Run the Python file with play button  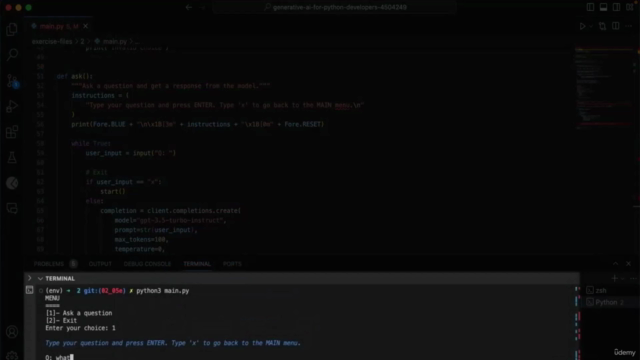coord(582,26)
